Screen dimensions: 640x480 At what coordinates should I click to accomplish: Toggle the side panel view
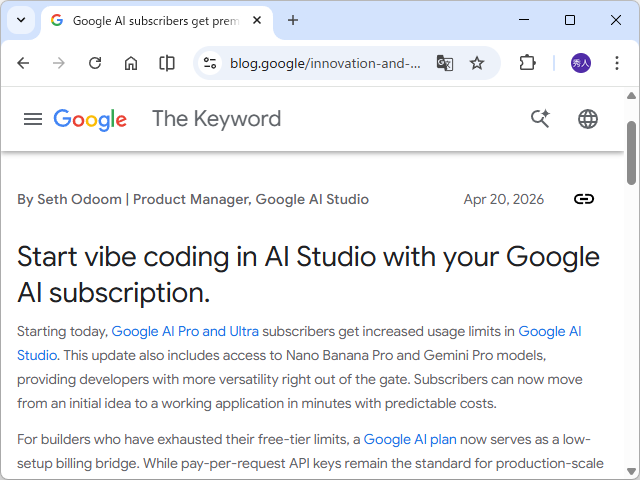click(167, 63)
